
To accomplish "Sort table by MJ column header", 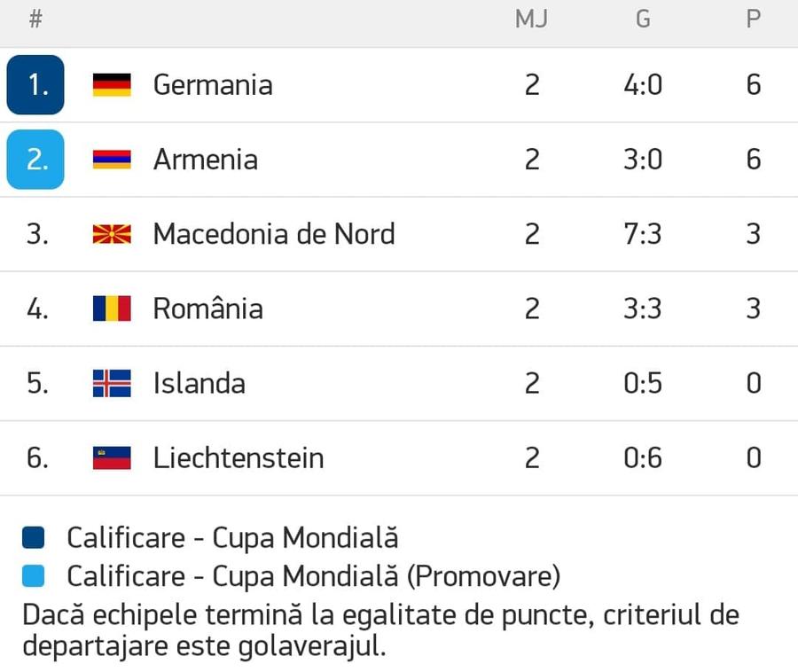I will pyautogui.click(x=531, y=20).
